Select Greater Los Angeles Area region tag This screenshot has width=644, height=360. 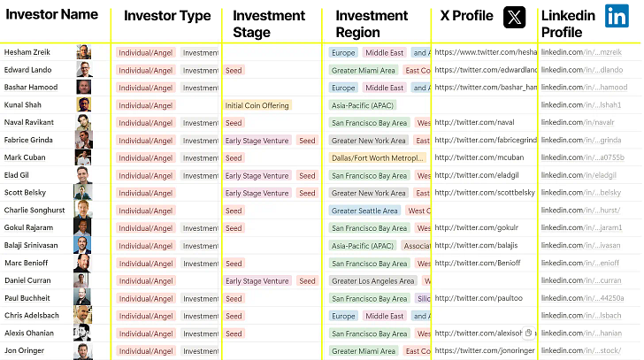click(x=373, y=281)
